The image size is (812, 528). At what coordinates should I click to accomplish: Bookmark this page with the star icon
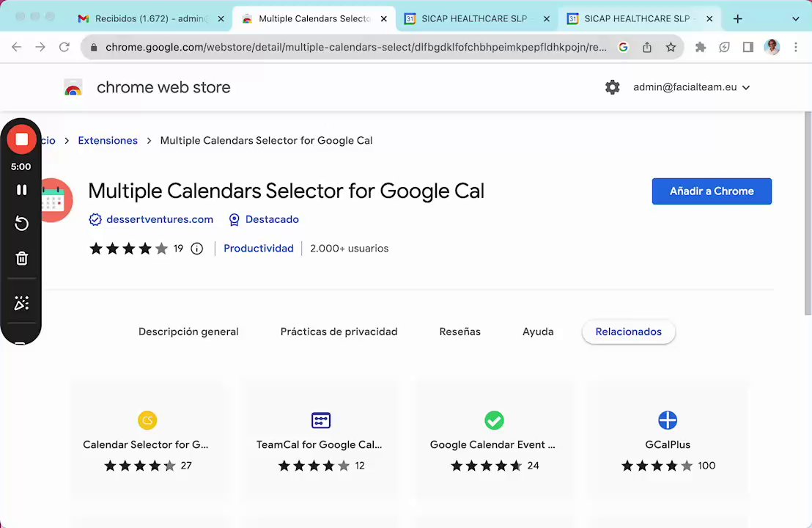tap(671, 47)
